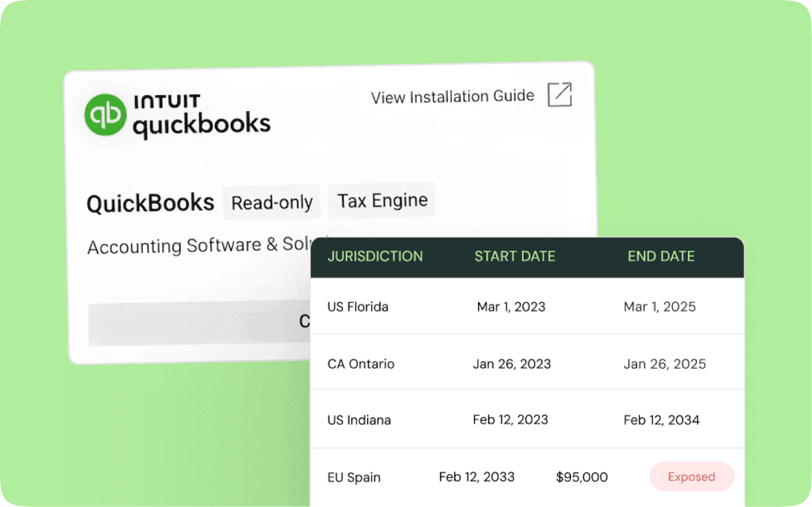Screen dimensions: 812x507
Task: Click the Exposed status badge
Action: [692, 477]
